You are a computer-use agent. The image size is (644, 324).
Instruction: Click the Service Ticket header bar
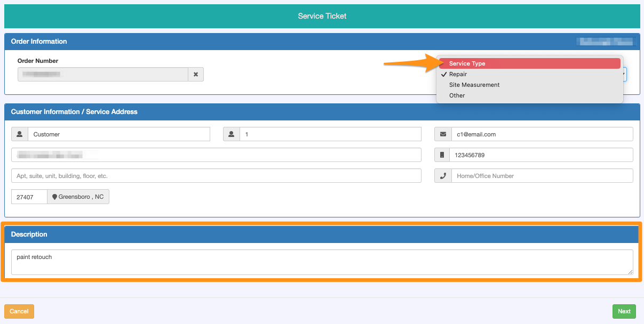point(322,16)
